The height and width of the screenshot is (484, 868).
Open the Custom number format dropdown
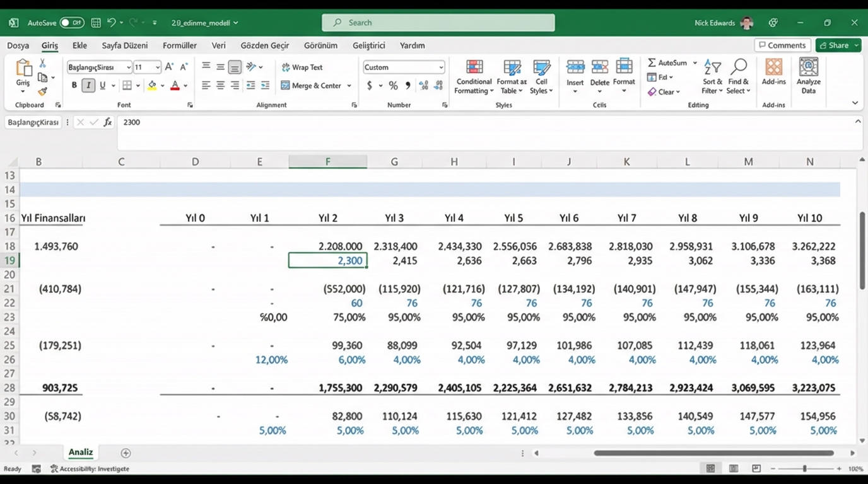[441, 67]
